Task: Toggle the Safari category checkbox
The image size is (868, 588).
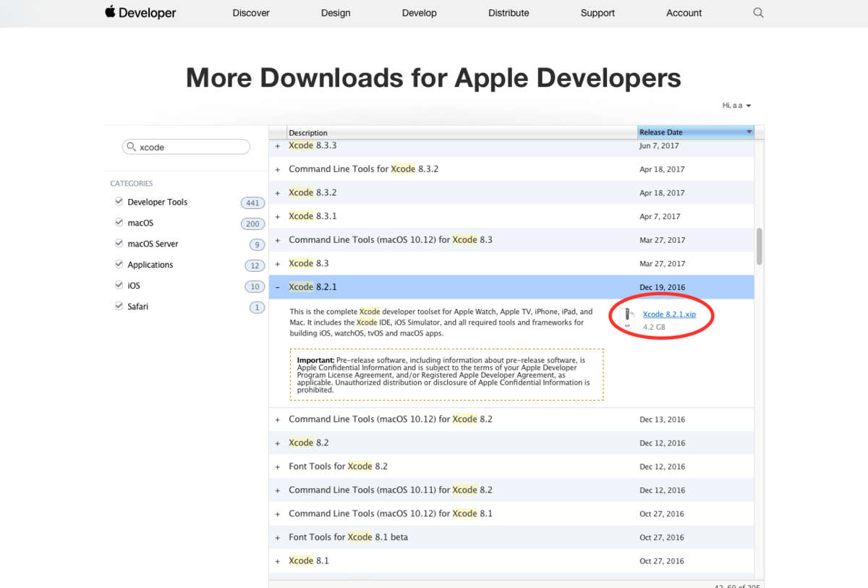Action: pyautogui.click(x=119, y=306)
